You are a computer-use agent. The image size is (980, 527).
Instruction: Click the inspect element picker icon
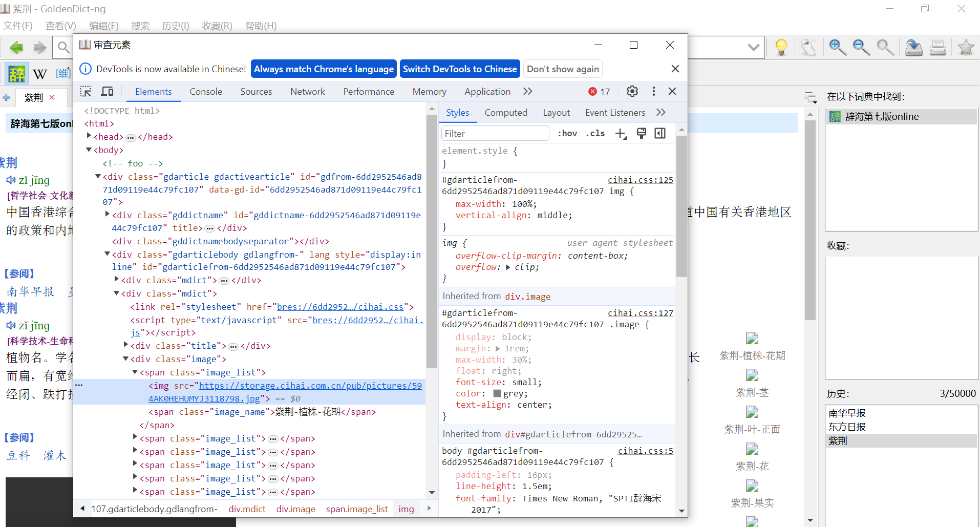click(86, 92)
